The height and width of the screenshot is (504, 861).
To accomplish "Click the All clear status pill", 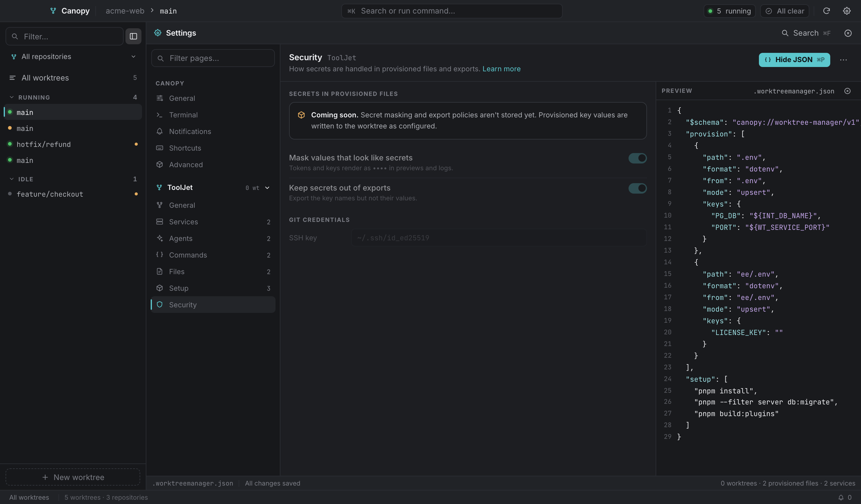I will (784, 11).
